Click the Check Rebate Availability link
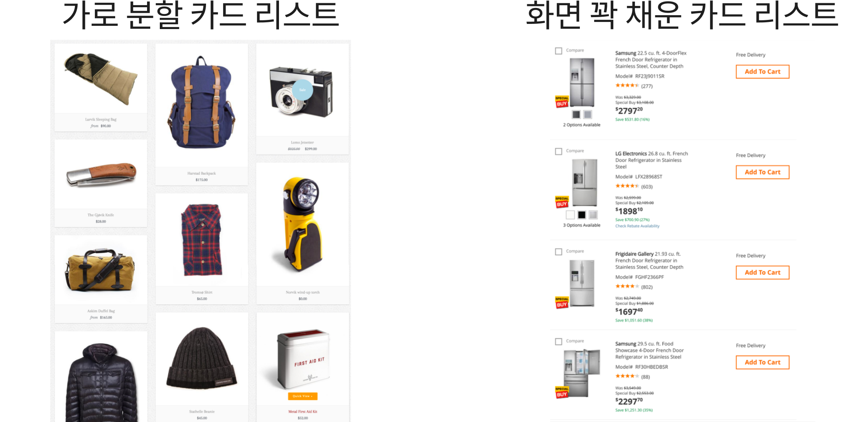 [x=637, y=226]
